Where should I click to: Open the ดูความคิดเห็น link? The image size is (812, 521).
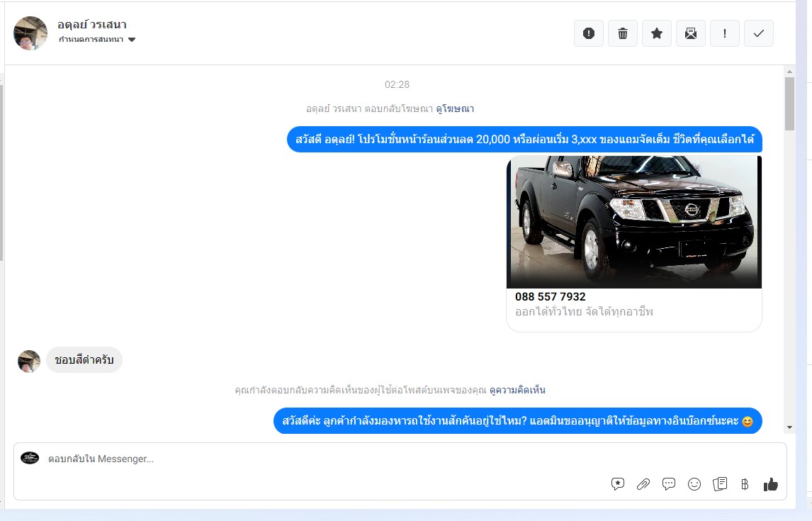(x=517, y=390)
